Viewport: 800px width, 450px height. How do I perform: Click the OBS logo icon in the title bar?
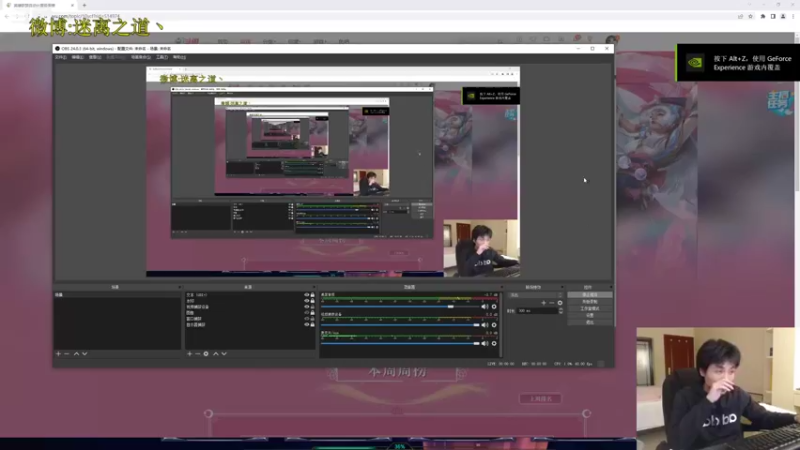pyautogui.click(x=57, y=48)
